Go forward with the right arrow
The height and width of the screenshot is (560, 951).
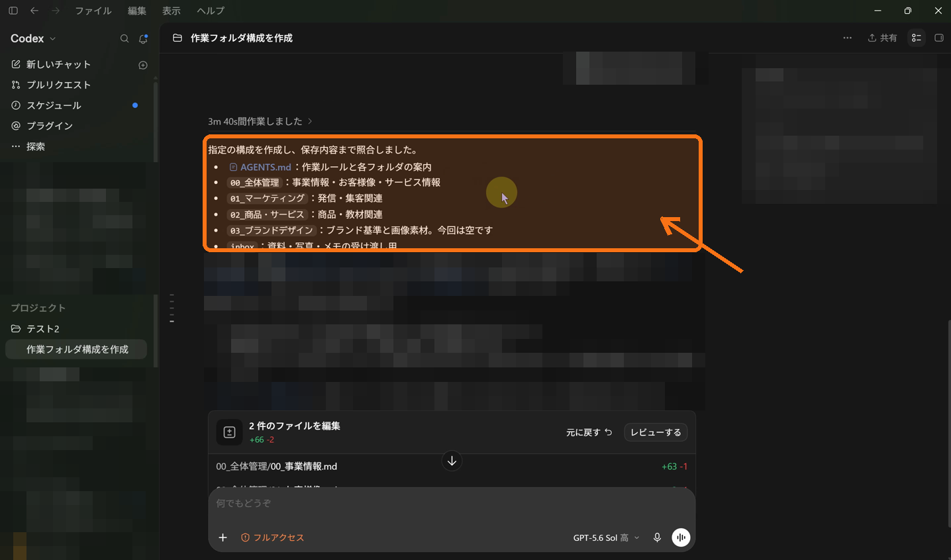pyautogui.click(x=56, y=11)
